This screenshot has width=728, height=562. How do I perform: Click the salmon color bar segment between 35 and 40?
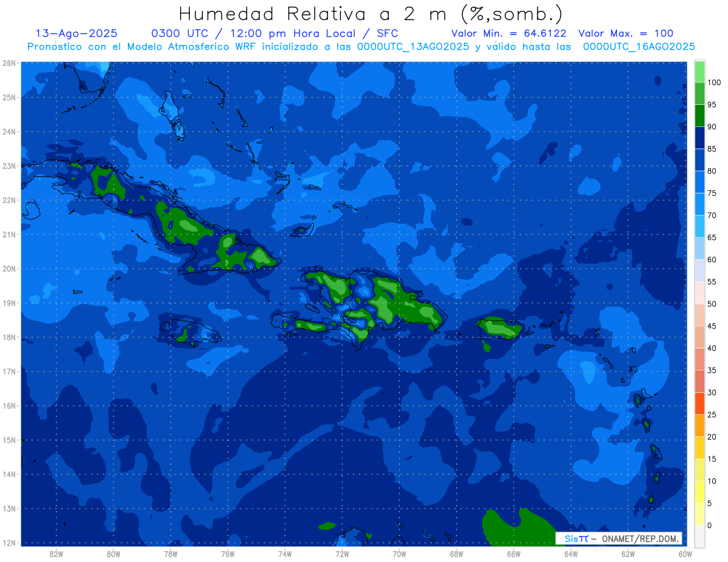click(699, 359)
